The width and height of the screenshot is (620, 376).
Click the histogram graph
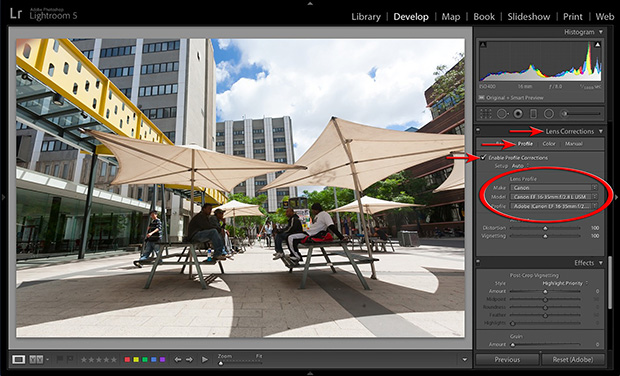tap(540, 62)
